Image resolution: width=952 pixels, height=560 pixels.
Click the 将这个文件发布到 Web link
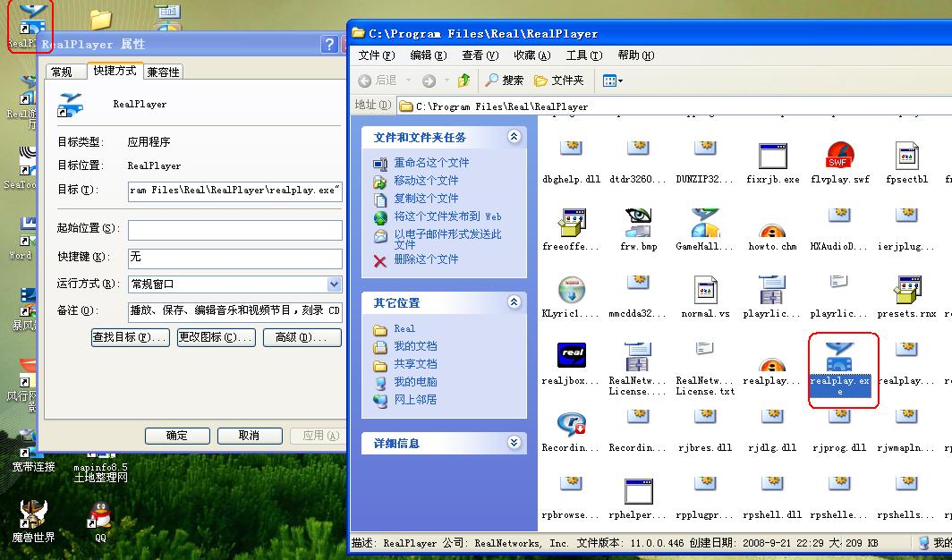click(x=447, y=216)
